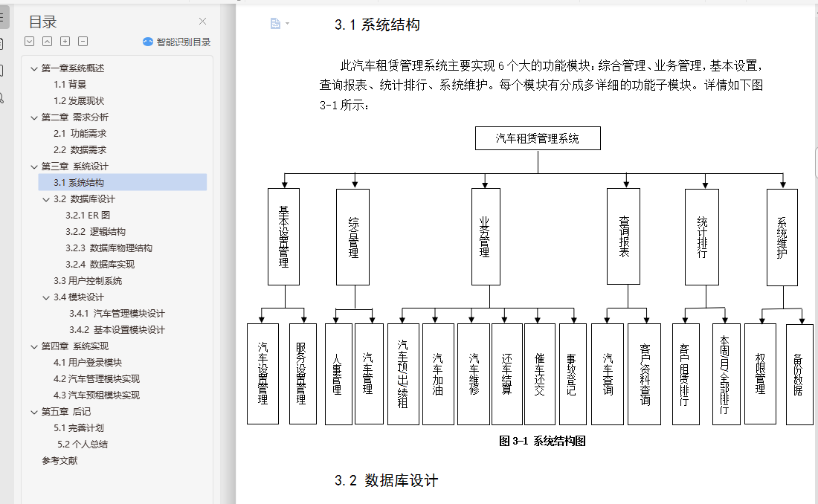Collapse the 第四章 系统实现 chevron
The height and width of the screenshot is (504, 818).
click(x=34, y=346)
